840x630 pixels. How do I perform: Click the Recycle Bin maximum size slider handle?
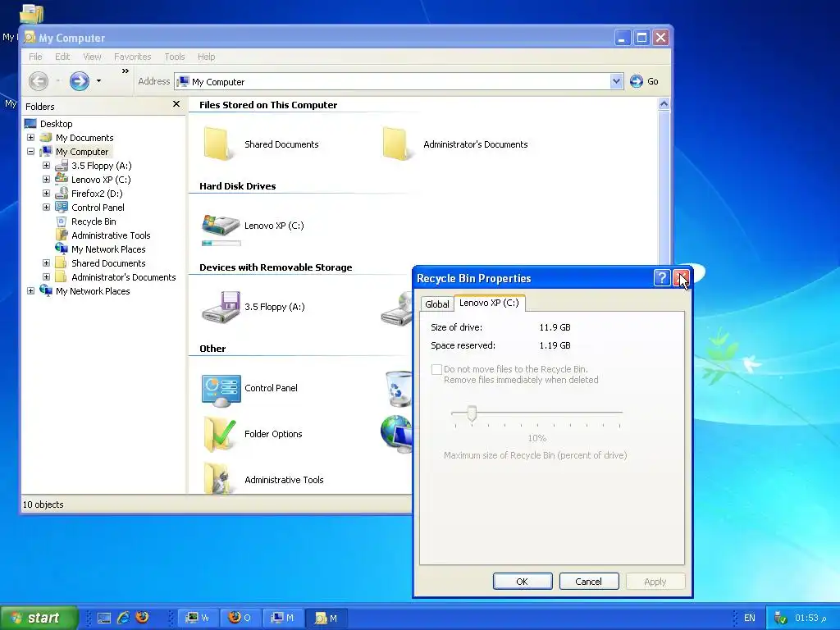[x=472, y=413]
